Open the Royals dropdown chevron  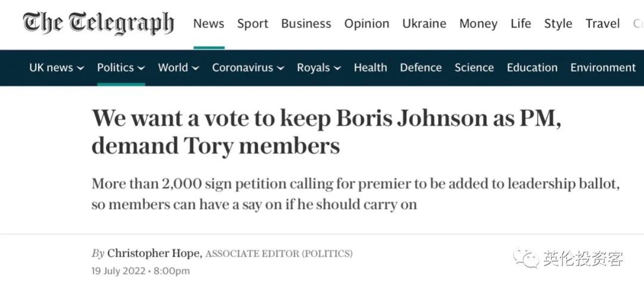tap(337, 68)
